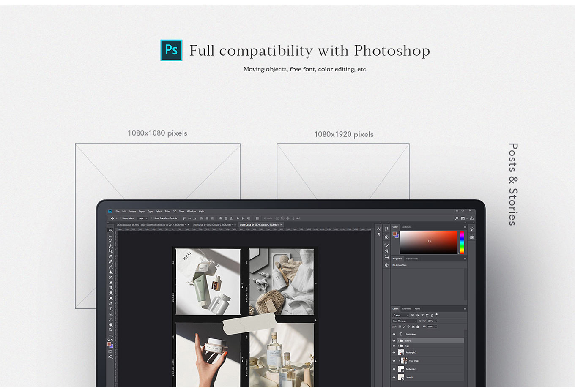
Task: Open the File menu
Action: coord(118,211)
